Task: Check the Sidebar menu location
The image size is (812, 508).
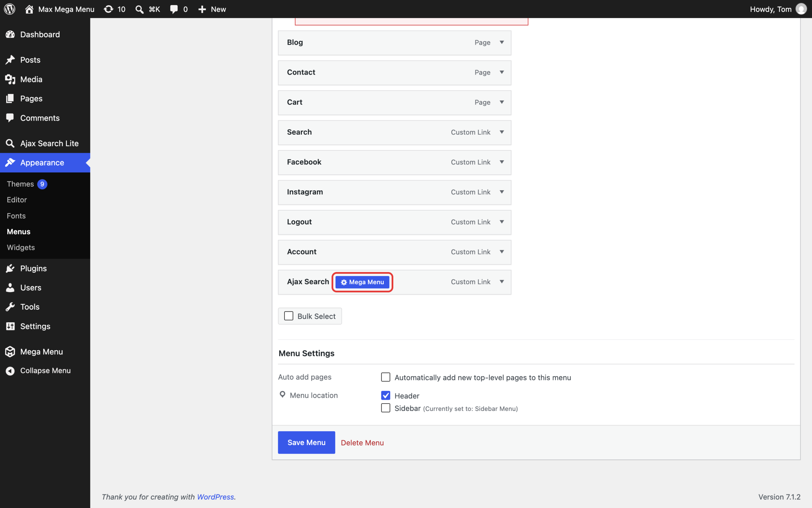Action: tap(385, 408)
